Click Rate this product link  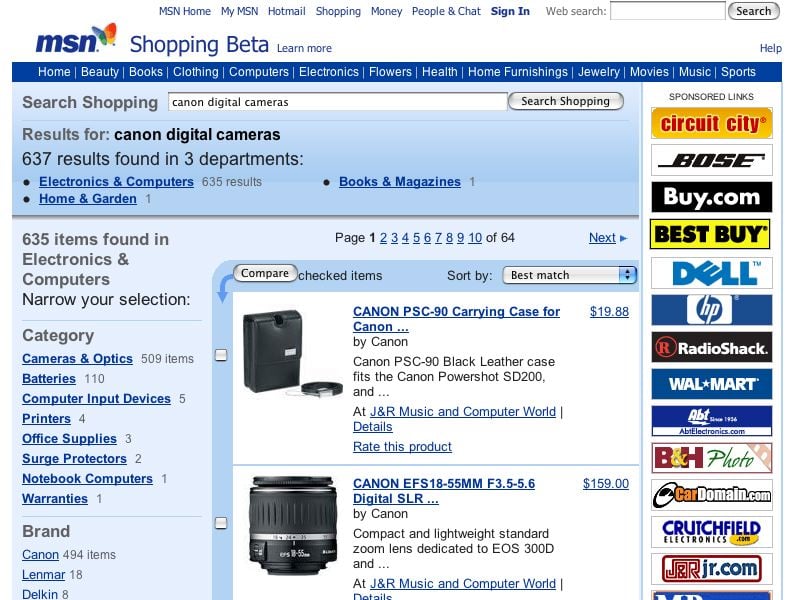(x=402, y=447)
